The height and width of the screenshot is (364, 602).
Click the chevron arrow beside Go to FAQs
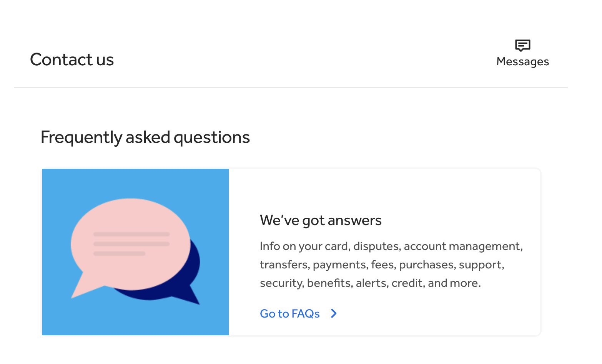click(x=334, y=314)
